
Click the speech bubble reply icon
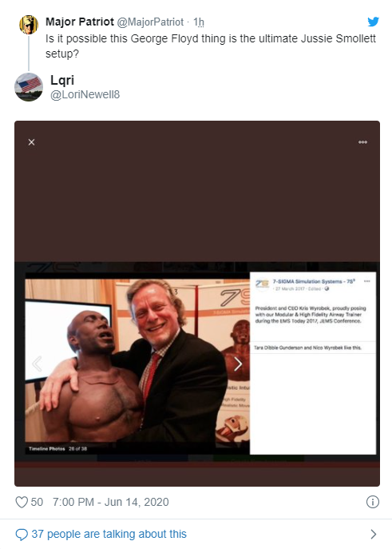coord(22,535)
